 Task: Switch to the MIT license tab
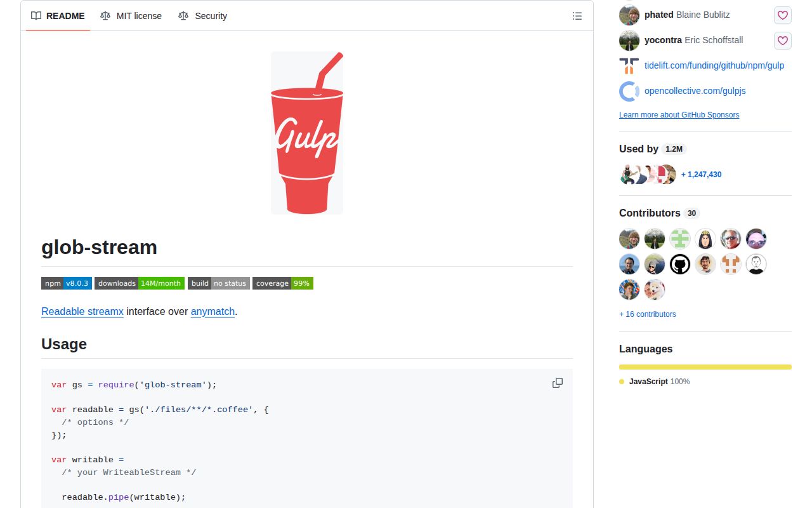pos(131,16)
